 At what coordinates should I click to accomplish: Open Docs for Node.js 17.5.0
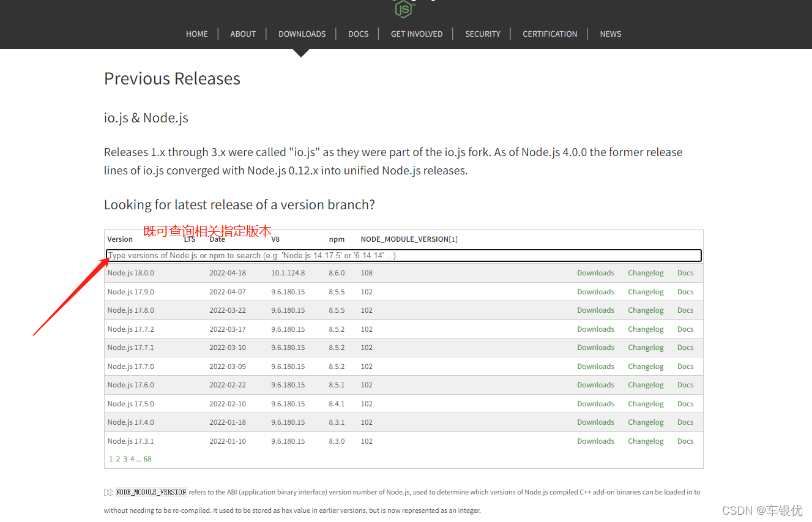coord(685,404)
